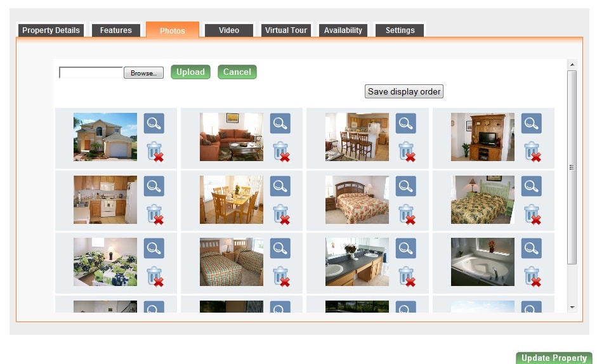Click the Browse... file button
Image resolution: width=597 pixels, height=364 pixels.
coord(143,73)
